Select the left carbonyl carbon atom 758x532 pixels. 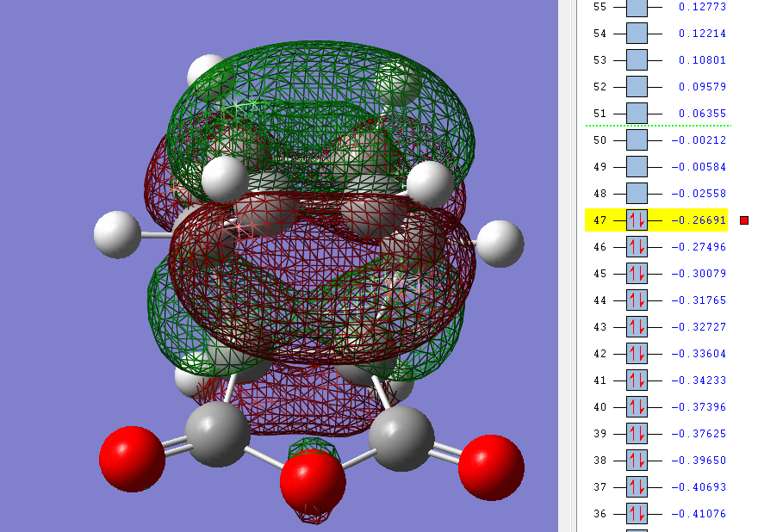[x=218, y=434]
